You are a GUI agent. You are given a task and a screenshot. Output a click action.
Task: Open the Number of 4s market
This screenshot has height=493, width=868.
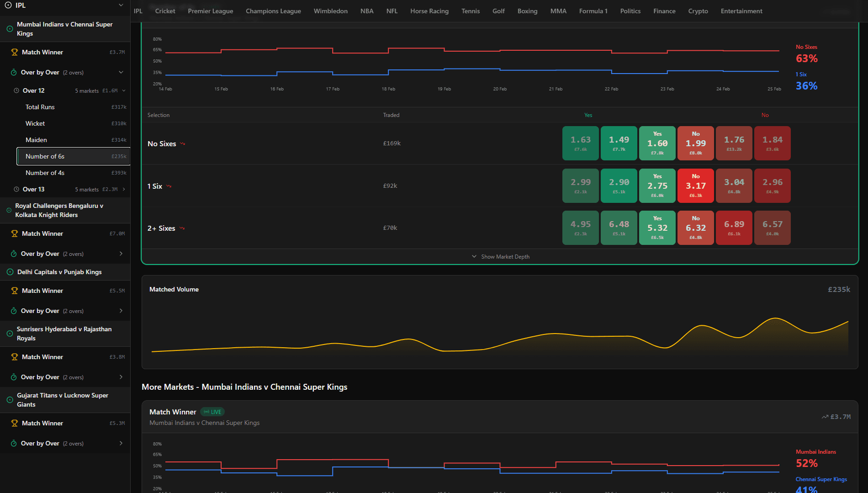45,173
